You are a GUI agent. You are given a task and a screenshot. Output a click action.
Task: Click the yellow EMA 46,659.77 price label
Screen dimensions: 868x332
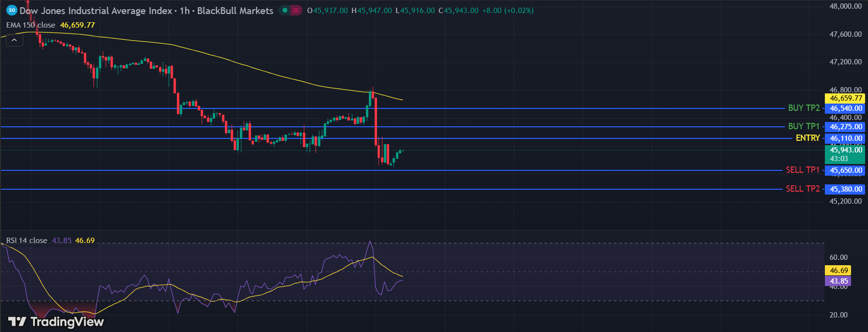pyautogui.click(x=846, y=98)
